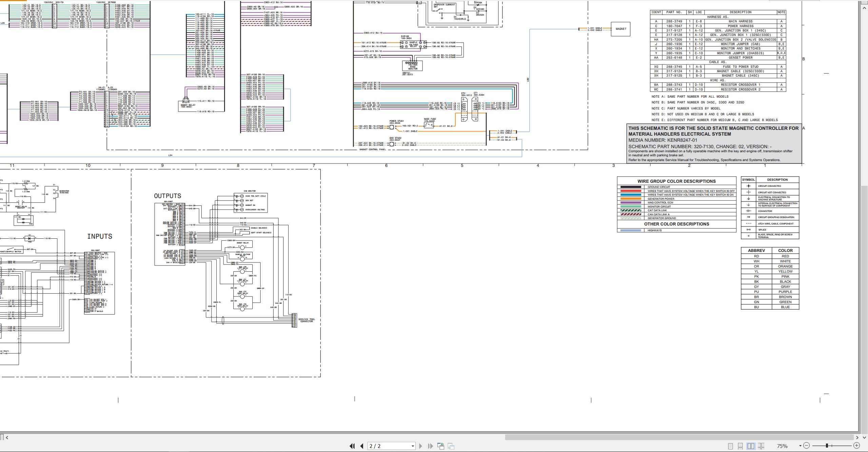Zoom in with the plus button
This screenshot has height=452, width=868.
point(856,446)
